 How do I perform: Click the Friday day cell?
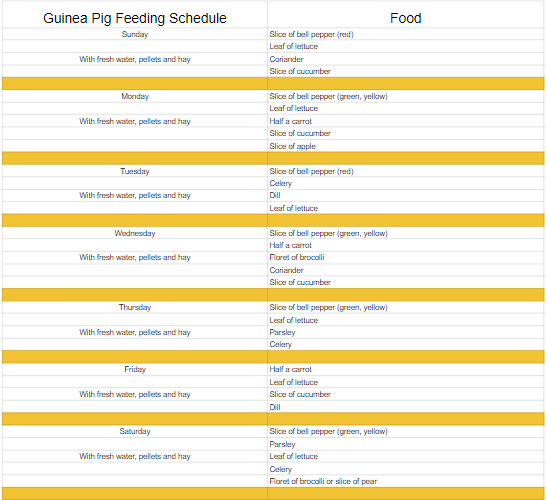tap(135, 370)
